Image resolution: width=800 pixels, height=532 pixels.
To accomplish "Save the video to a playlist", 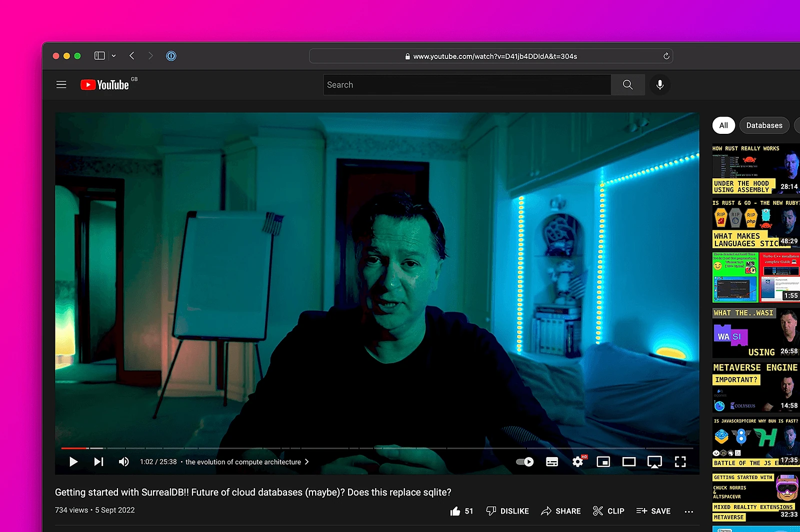I will click(x=653, y=511).
